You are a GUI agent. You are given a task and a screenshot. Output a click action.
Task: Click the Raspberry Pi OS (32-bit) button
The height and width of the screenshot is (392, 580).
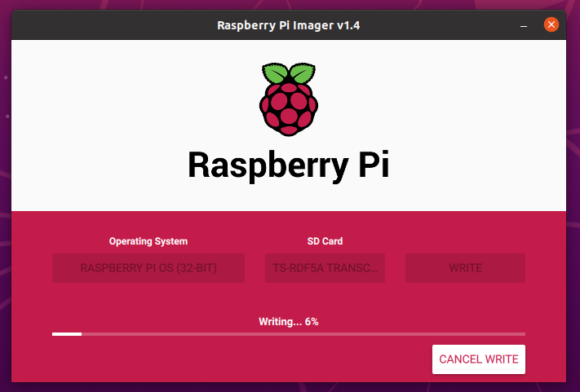(x=148, y=268)
